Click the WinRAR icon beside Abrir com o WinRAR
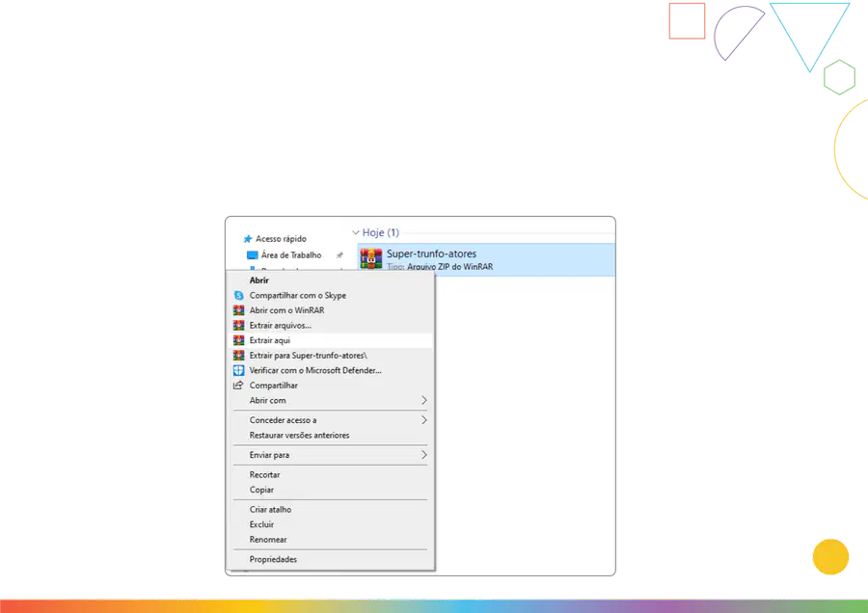Viewport: 868px width, 613px height. pyautogui.click(x=238, y=310)
